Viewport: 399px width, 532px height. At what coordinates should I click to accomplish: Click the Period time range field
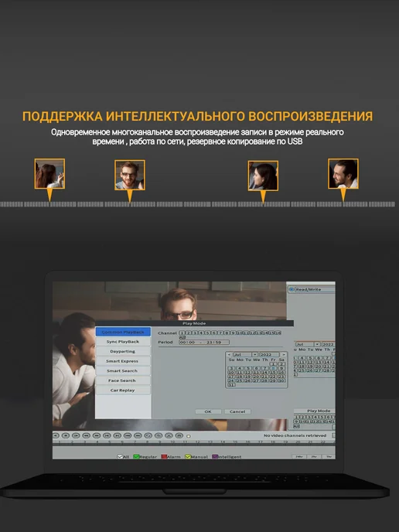[204, 343]
